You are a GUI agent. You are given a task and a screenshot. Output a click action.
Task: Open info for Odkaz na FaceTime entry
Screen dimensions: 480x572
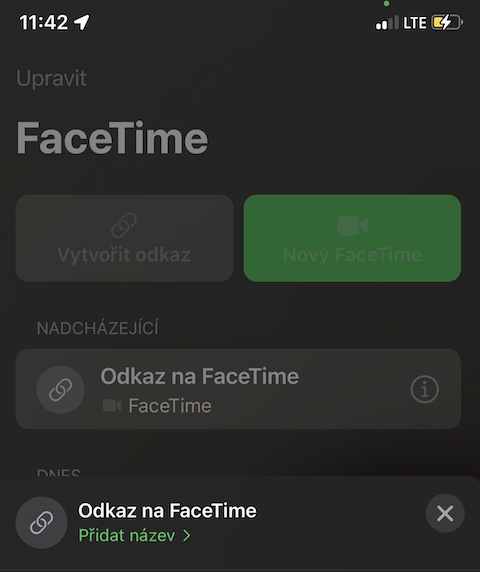tap(425, 389)
